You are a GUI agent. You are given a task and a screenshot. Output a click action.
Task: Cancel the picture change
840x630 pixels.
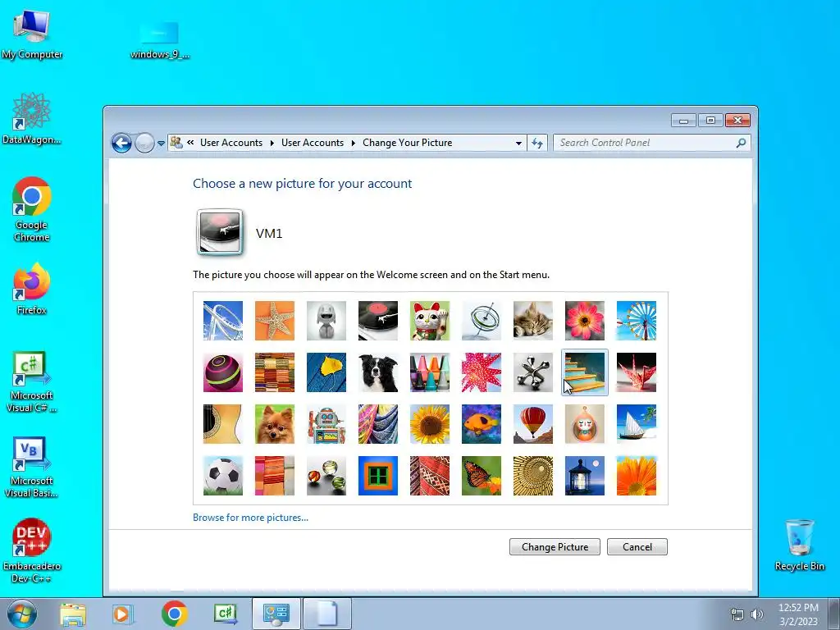(x=637, y=547)
